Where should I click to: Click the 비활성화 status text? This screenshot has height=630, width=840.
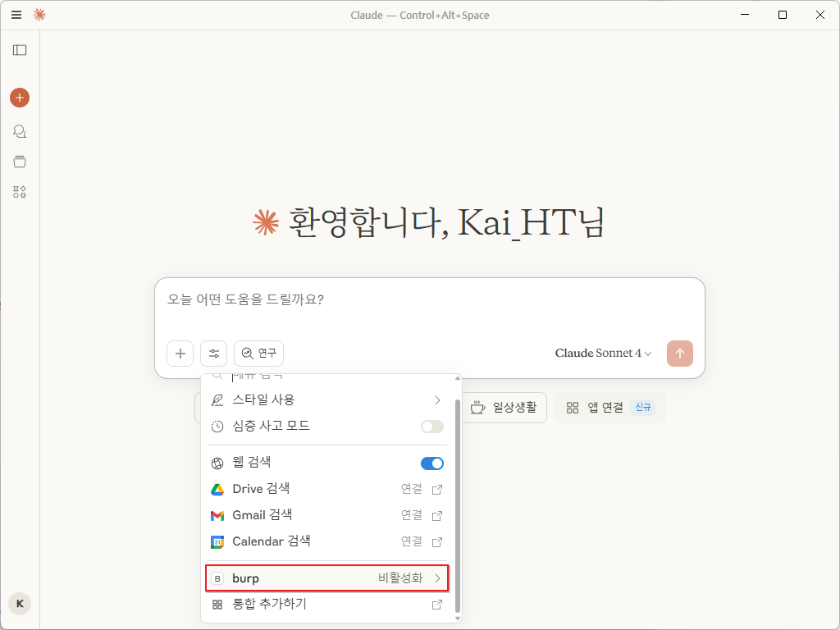point(400,578)
